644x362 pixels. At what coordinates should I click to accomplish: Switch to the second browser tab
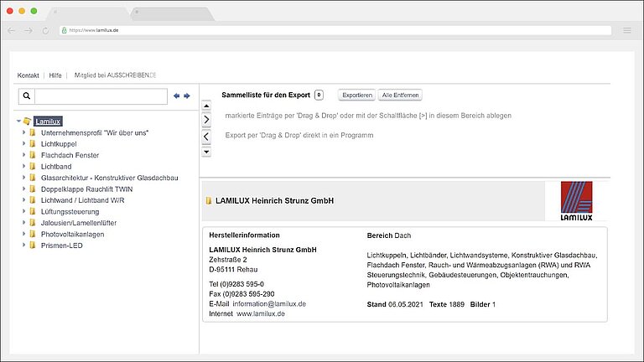coord(172,13)
